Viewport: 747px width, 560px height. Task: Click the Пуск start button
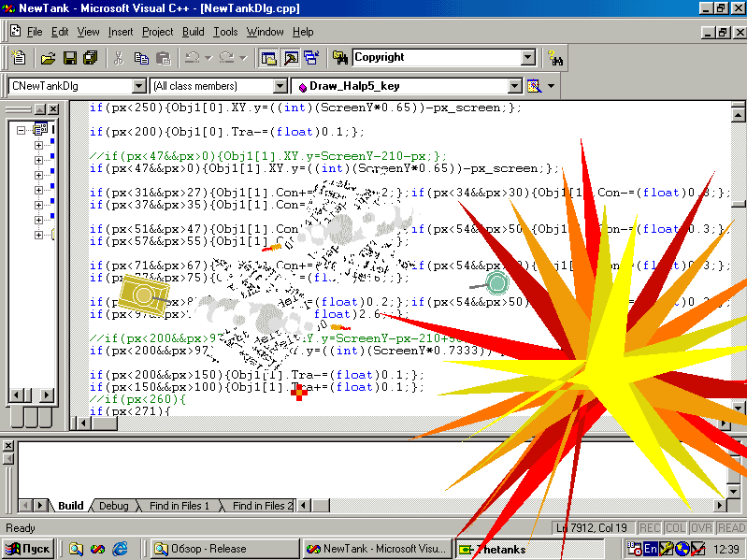coord(28,549)
